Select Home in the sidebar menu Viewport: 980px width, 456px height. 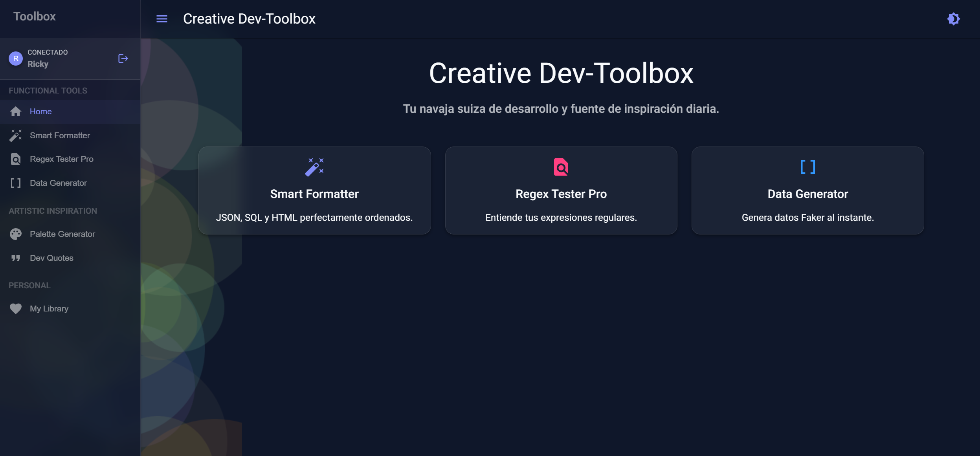[x=70, y=112]
